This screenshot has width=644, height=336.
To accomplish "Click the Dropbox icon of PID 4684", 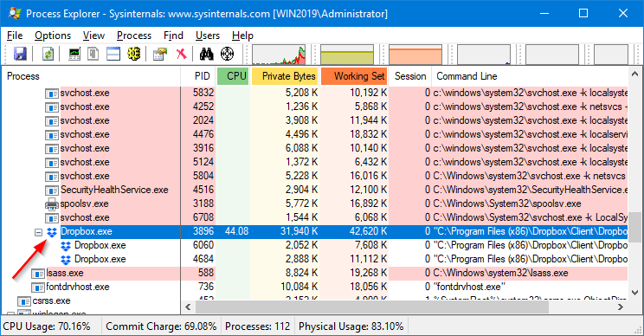I will pos(66,260).
